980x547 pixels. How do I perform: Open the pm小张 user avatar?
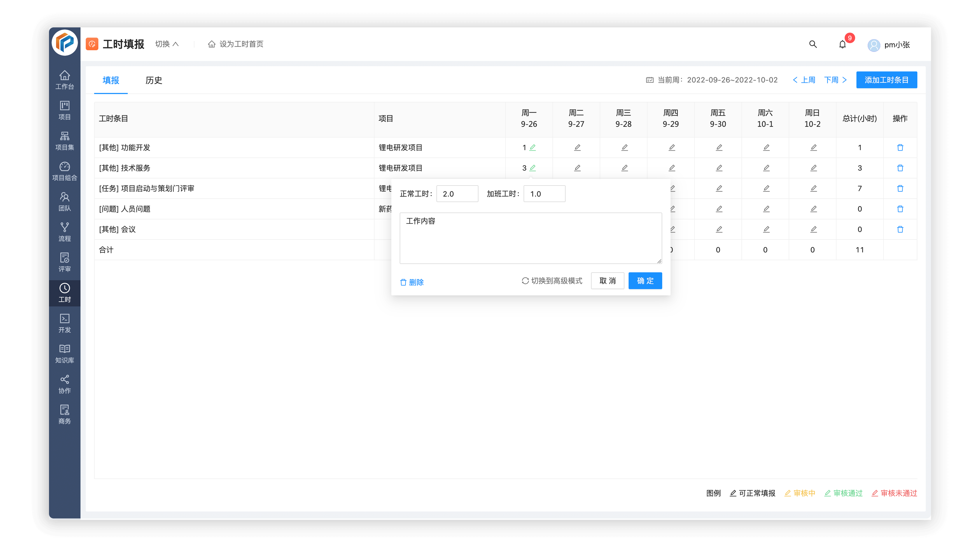click(x=874, y=45)
